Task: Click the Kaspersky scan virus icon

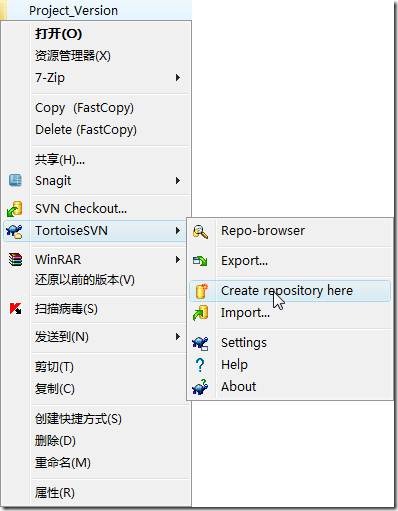Action: point(15,309)
